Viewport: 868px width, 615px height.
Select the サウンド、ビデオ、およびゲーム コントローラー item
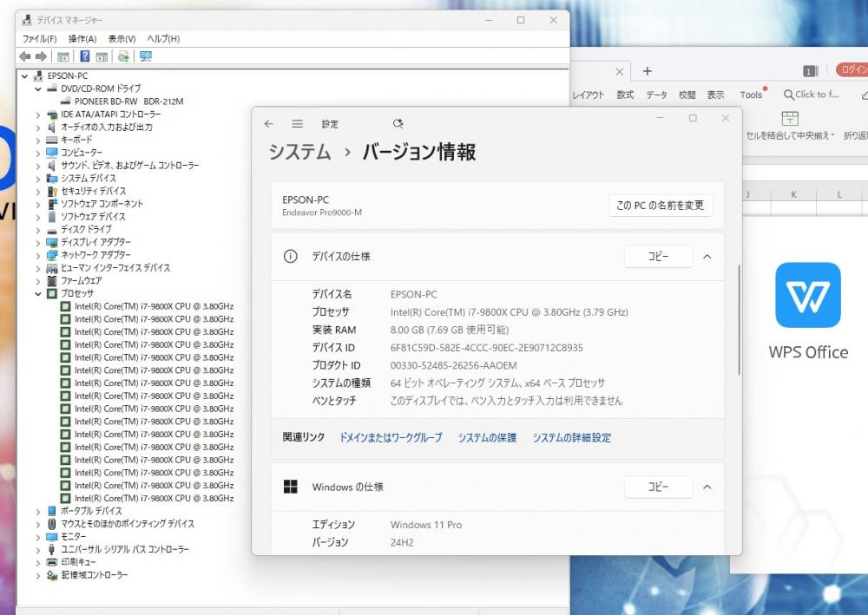[129, 166]
